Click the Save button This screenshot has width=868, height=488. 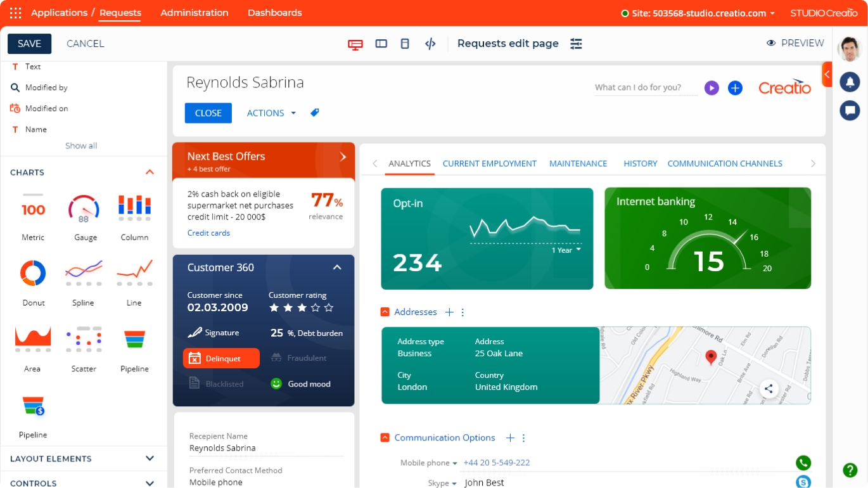click(29, 44)
